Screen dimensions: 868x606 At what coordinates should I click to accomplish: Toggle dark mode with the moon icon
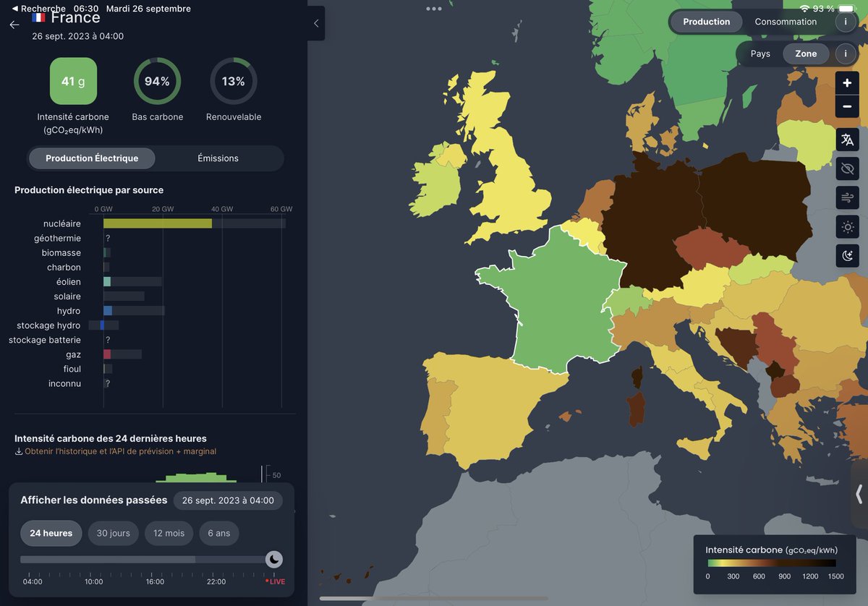(847, 255)
